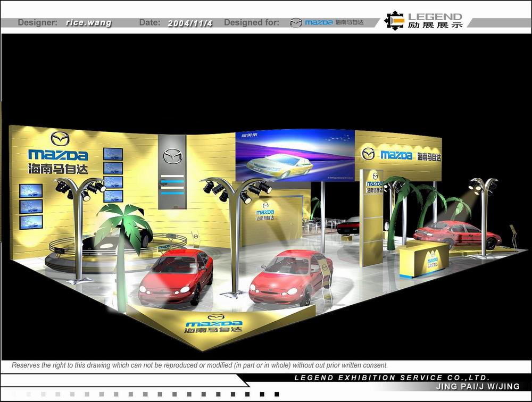This screenshot has height=402, width=532.
Task: Click the date value "2004/11/4"
Action: [190, 23]
